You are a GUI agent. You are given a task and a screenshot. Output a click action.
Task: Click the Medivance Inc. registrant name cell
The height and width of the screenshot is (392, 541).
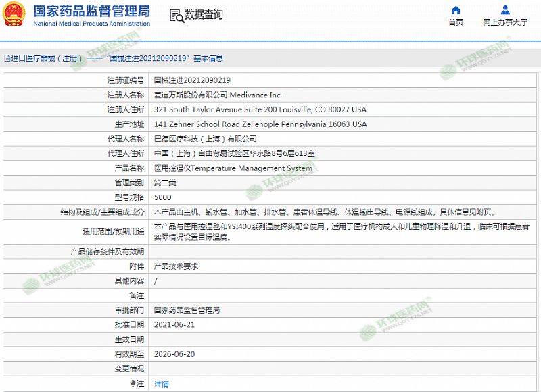[218, 95]
